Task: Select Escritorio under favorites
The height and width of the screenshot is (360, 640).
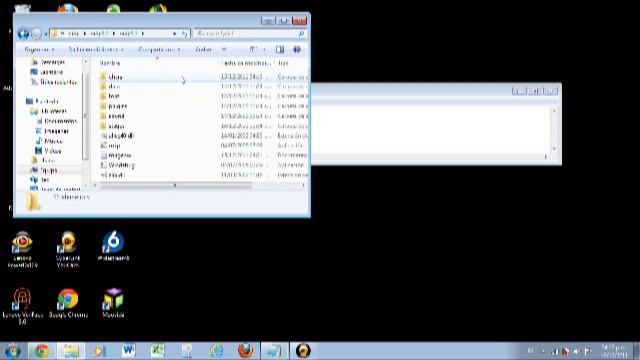Action: [x=47, y=72]
